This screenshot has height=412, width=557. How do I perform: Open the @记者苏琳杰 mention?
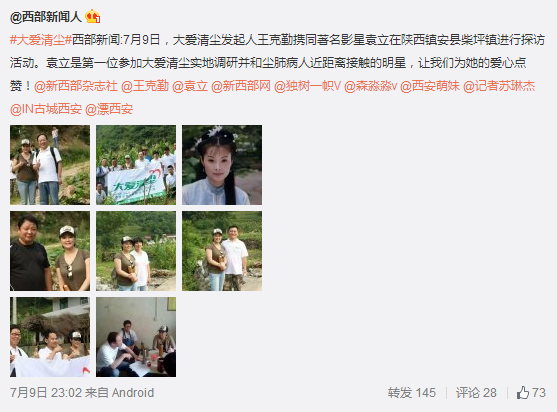pyautogui.click(x=499, y=86)
